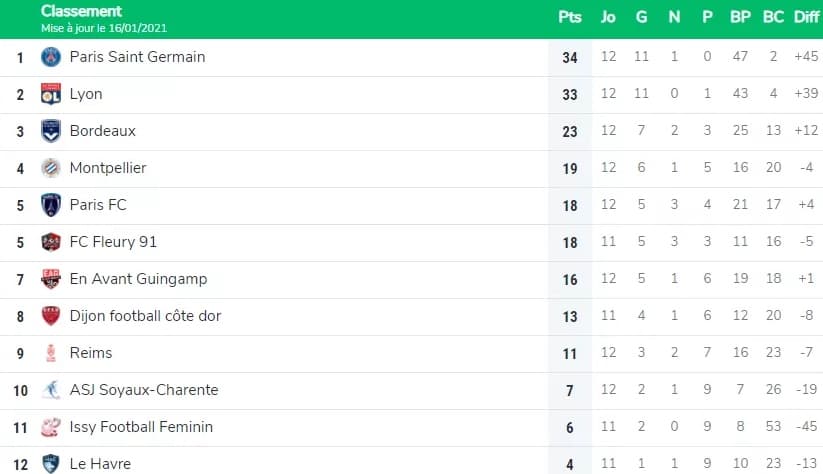Click the BP column header
Screen dimensions: 823x474
point(740,17)
